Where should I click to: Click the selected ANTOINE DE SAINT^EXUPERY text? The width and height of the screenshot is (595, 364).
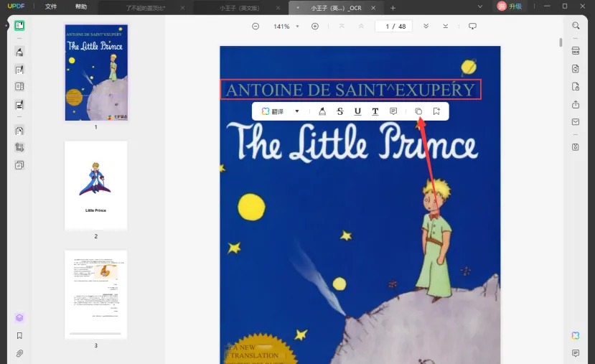tap(350, 90)
